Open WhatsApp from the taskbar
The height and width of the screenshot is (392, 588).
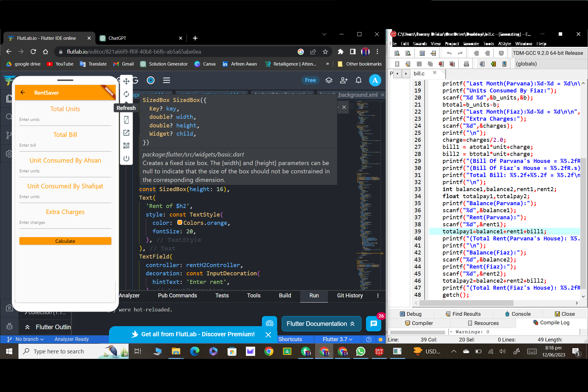pos(360,351)
